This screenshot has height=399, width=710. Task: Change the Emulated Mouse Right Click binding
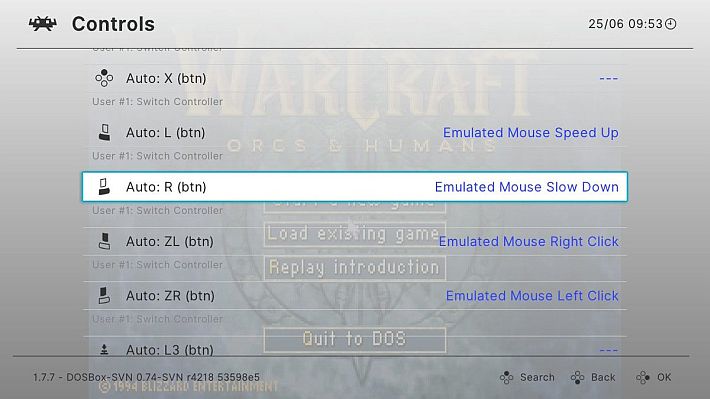(x=528, y=241)
